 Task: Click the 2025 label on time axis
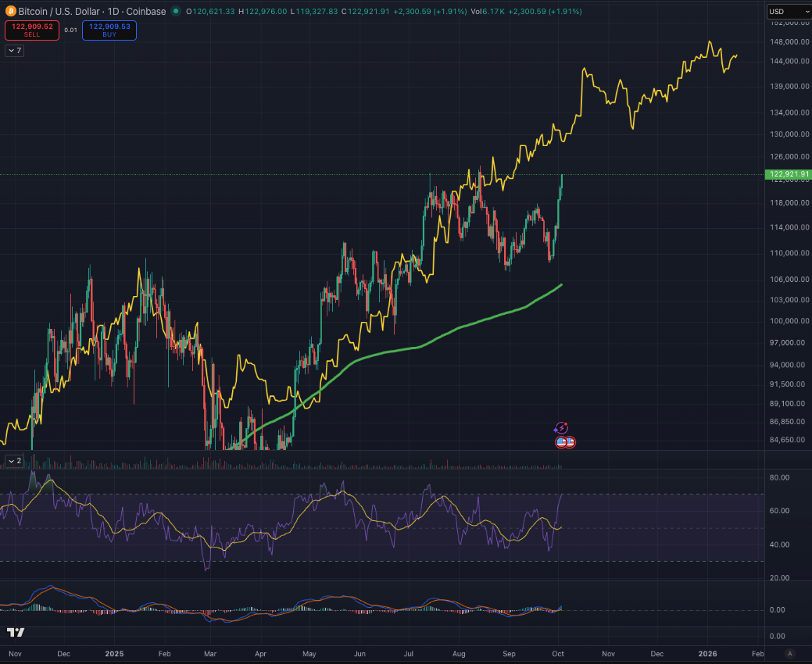(x=114, y=654)
